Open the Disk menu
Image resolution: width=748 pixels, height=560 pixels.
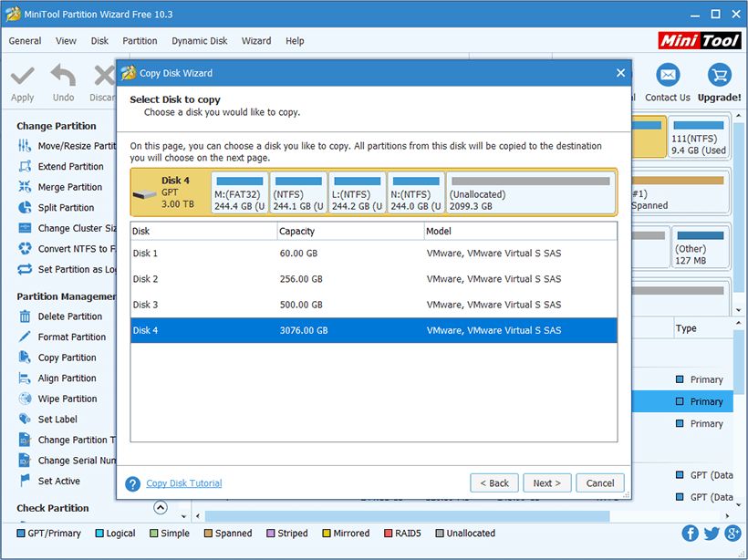pos(99,41)
